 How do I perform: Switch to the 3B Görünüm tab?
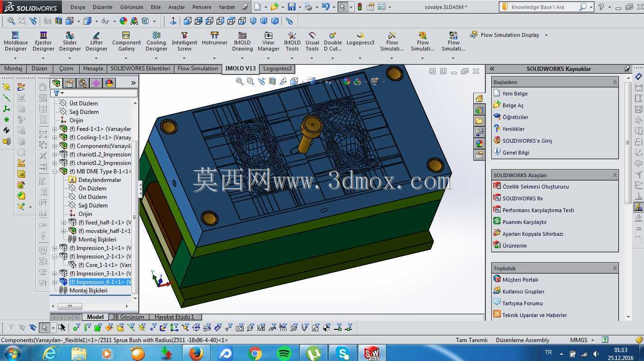pos(128,317)
